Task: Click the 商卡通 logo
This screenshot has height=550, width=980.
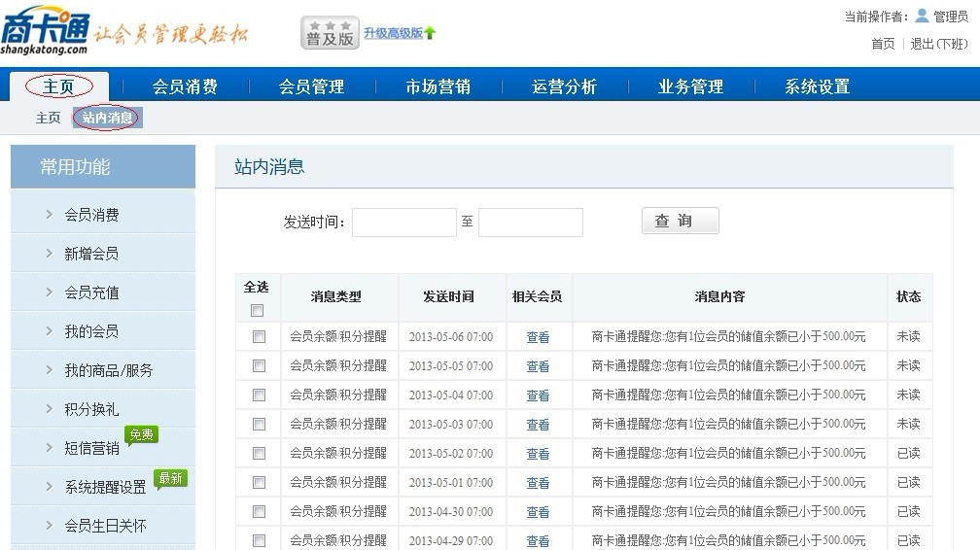Action: 46,31
